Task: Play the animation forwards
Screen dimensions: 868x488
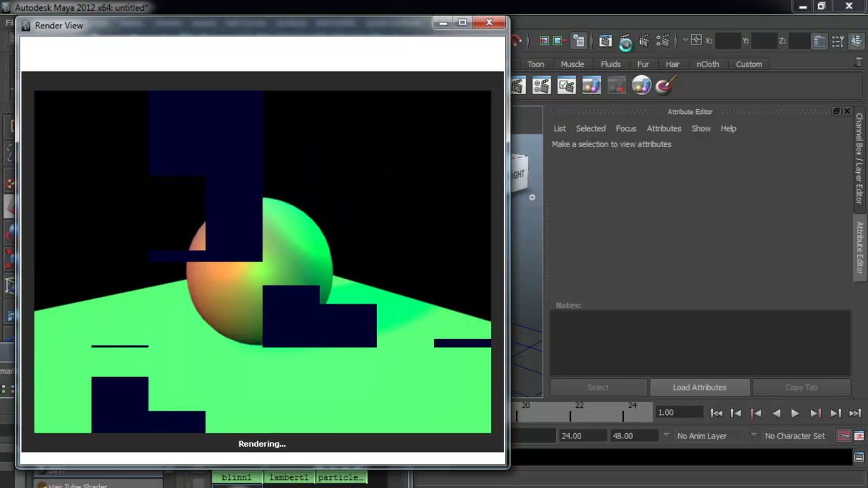Action: tap(795, 413)
